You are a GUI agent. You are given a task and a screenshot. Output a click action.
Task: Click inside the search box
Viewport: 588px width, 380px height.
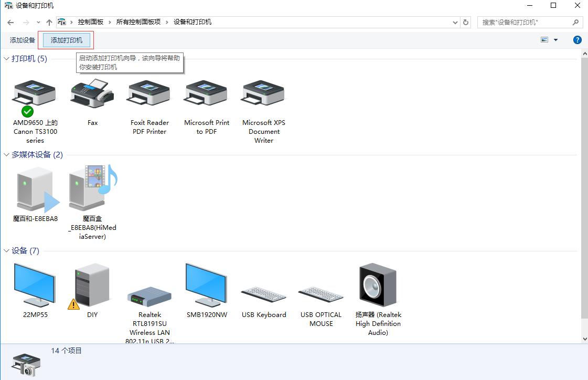point(525,22)
